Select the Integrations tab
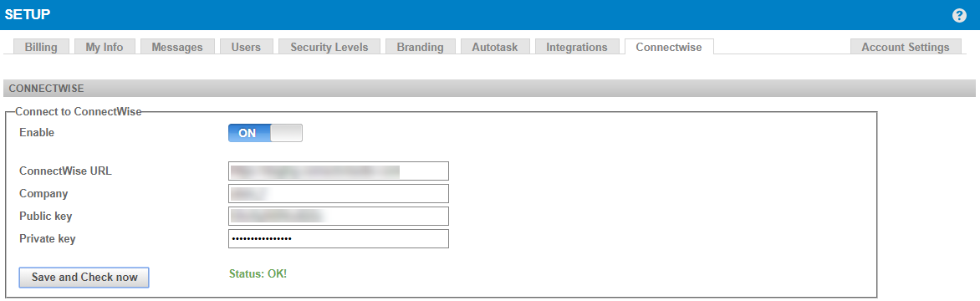Screen dimensions: 980x301 tap(577, 47)
